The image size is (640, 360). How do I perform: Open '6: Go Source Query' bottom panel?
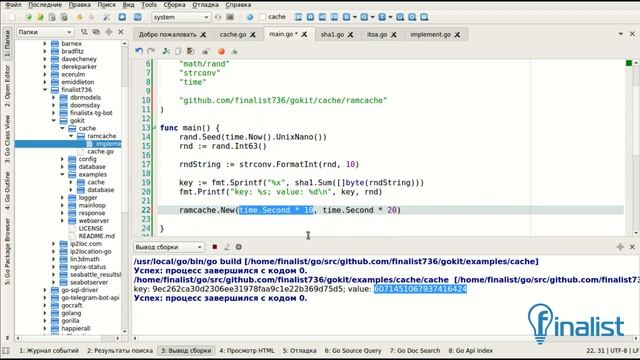pyautogui.click(x=353, y=351)
